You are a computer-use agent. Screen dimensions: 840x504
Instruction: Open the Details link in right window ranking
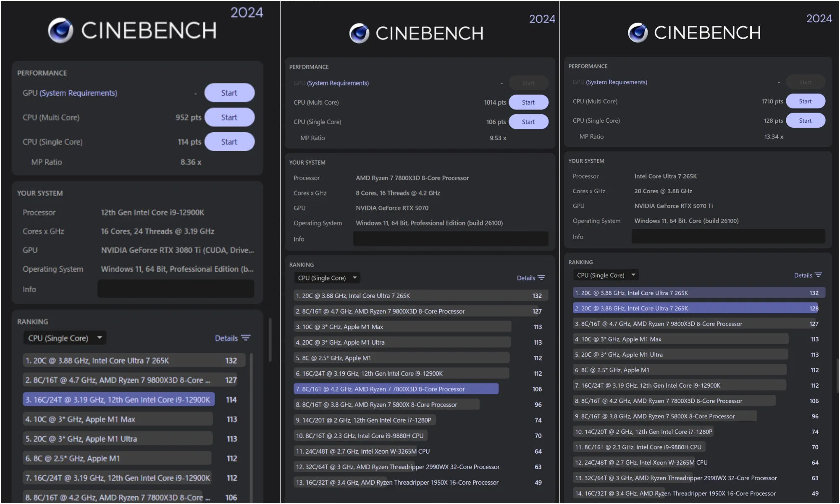click(x=803, y=275)
